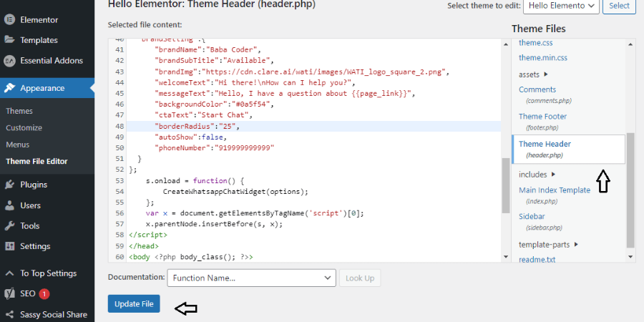The width and height of the screenshot is (644, 322).
Task: Open the To Top Settings menu
Action: (x=47, y=273)
